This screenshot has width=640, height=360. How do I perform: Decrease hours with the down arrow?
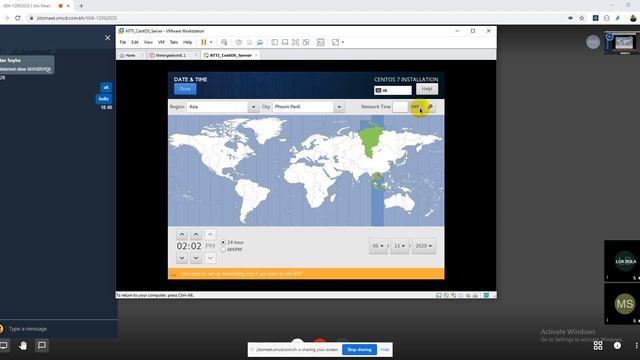[x=182, y=258]
